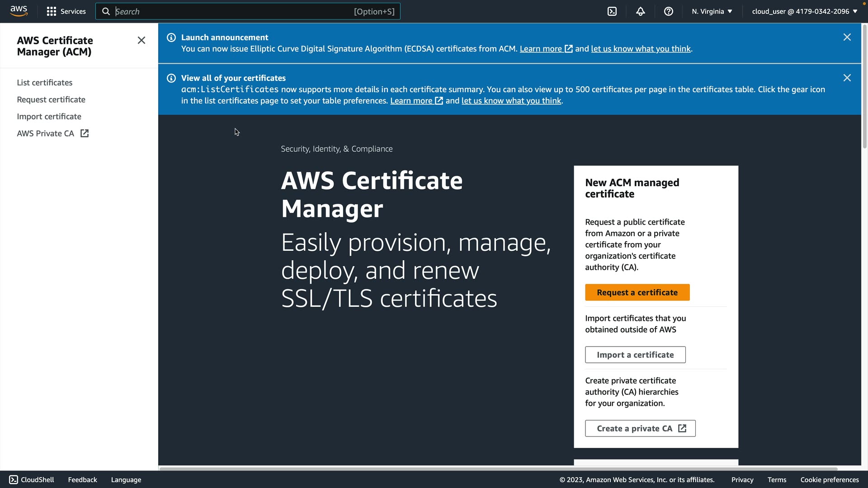Viewport: 868px width, 488px height.
Task: Expand the cloud_user account menu
Action: pos(804,11)
